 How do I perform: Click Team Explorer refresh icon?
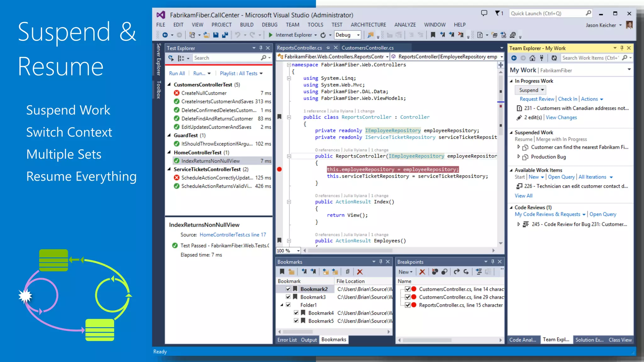554,58
